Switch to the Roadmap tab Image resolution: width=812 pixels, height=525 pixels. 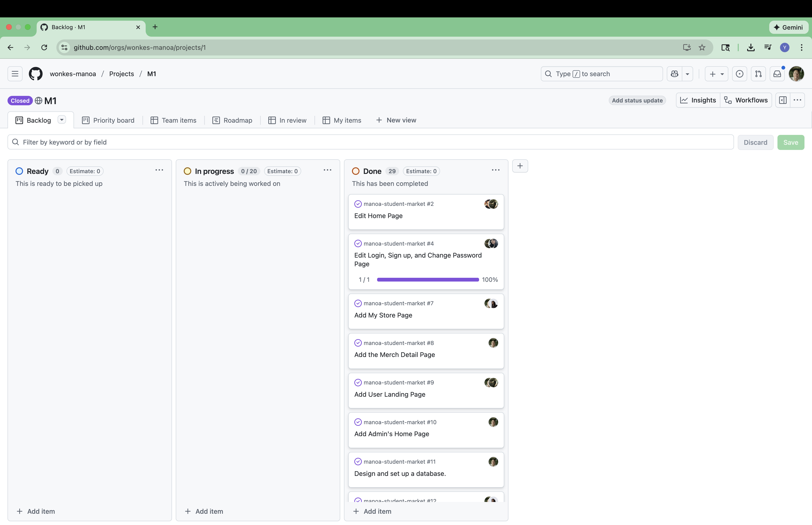click(x=232, y=120)
